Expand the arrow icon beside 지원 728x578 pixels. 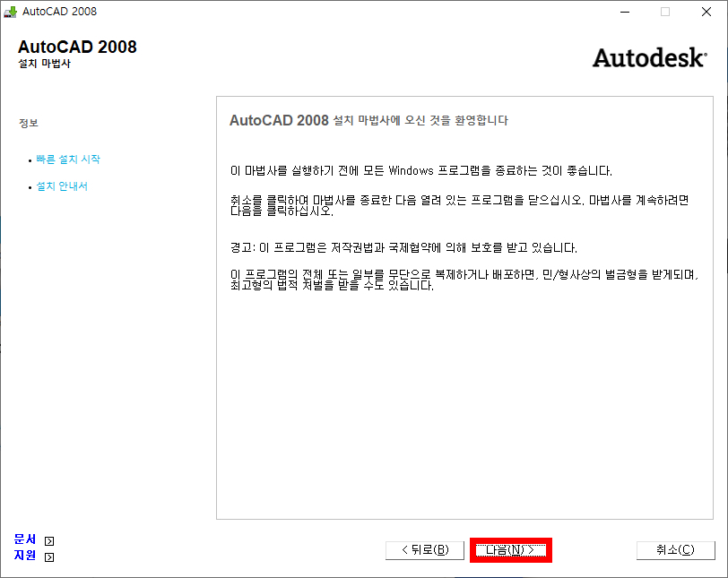(49, 557)
